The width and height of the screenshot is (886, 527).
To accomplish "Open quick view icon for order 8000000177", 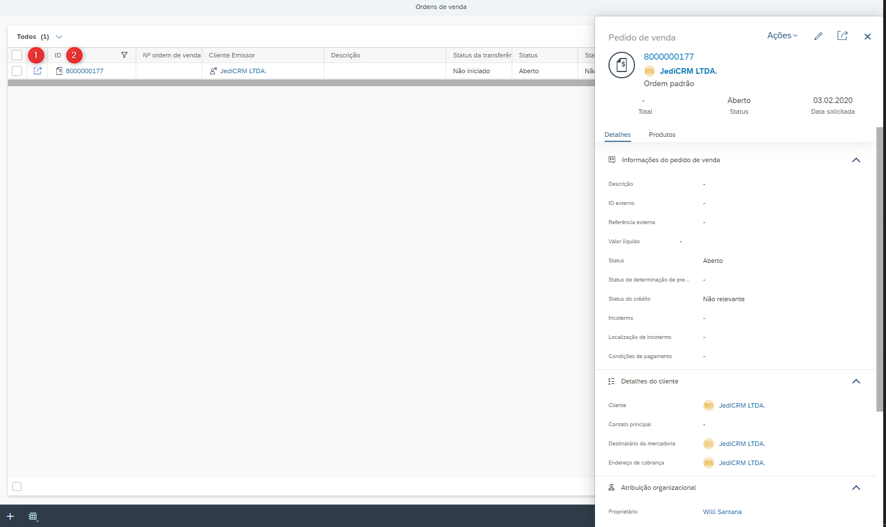I will [37, 71].
